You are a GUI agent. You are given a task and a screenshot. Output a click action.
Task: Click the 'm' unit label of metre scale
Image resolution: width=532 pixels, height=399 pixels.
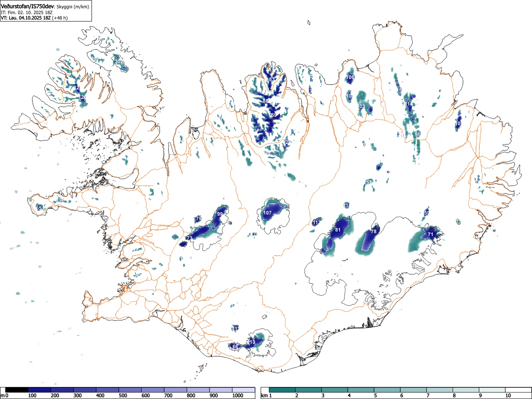2,396
